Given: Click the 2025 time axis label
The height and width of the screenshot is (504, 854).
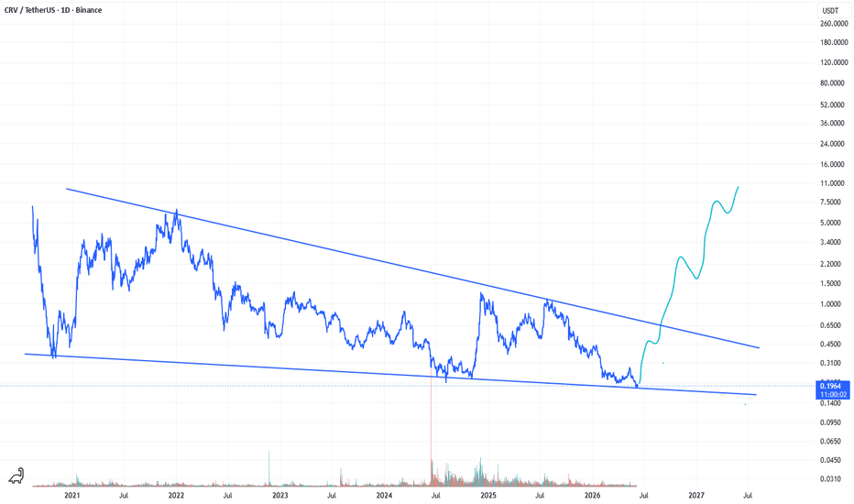Looking at the screenshot, I should pos(488,495).
